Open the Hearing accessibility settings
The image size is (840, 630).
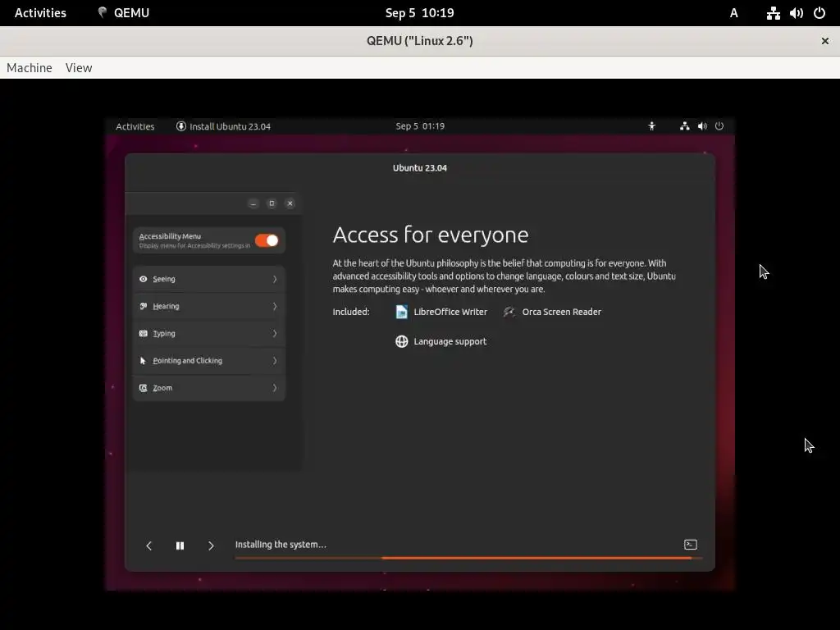pos(209,307)
